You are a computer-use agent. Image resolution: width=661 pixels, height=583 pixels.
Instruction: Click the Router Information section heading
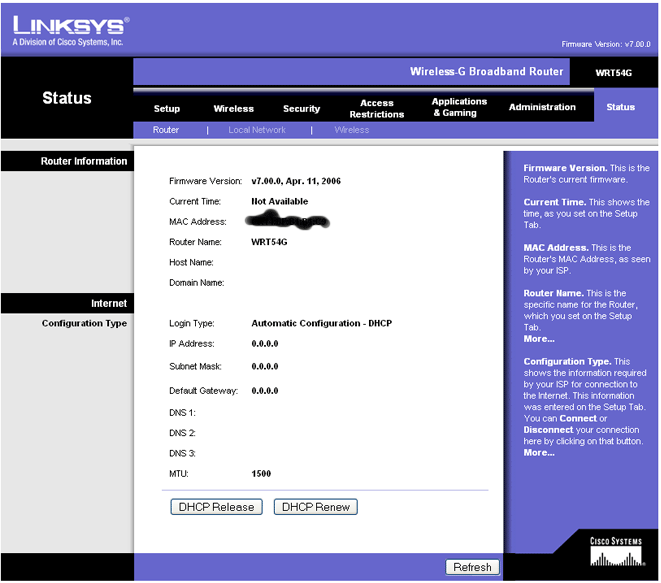pyautogui.click(x=84, y=161)
